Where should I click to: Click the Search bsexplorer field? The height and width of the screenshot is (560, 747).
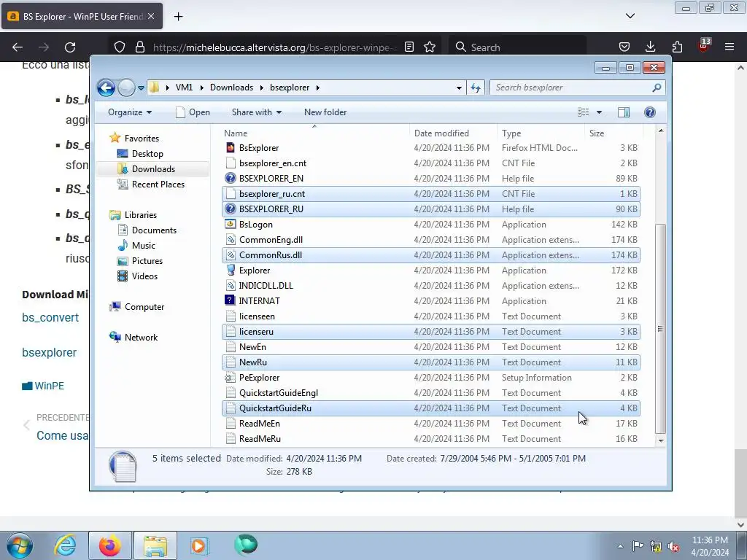(576, 87)
